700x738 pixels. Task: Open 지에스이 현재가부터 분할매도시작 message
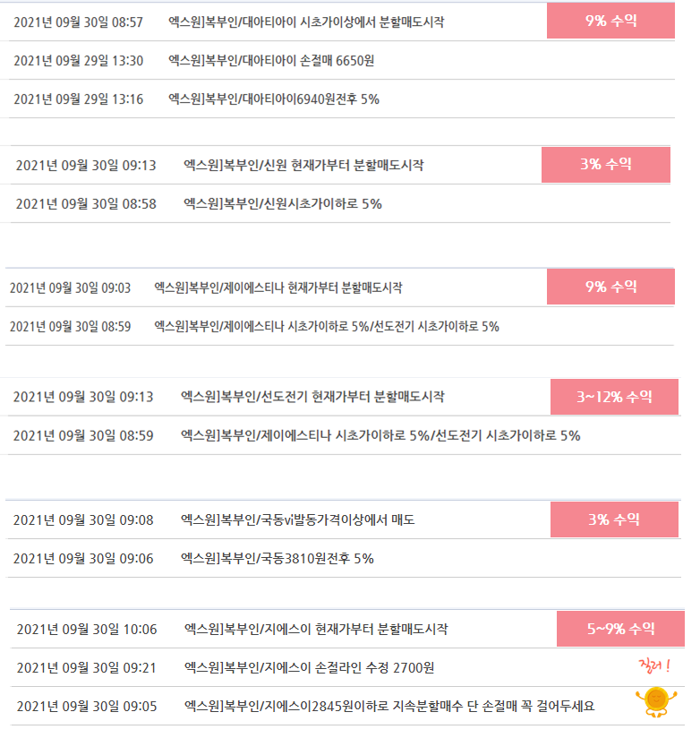[x=316, y=630]
